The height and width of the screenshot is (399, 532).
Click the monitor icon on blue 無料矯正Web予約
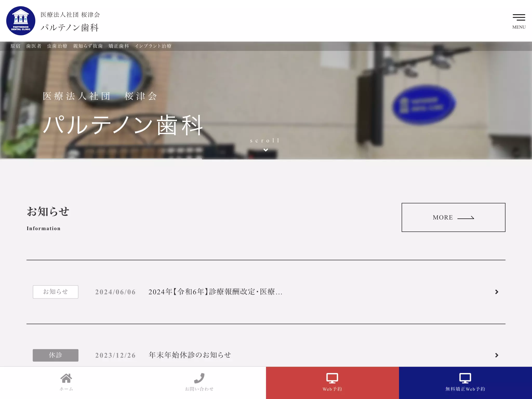pos(465,378)
